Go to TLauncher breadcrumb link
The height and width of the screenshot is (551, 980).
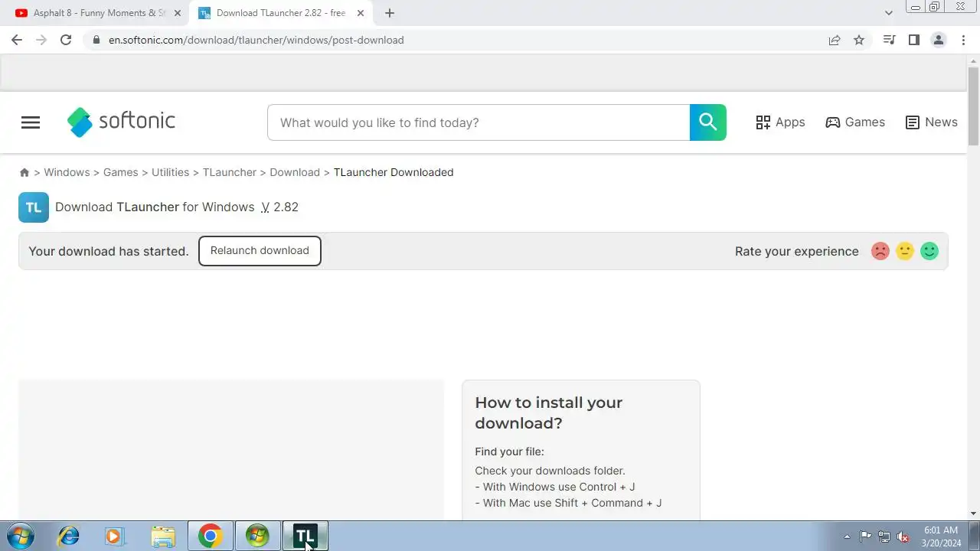point(230,173)
